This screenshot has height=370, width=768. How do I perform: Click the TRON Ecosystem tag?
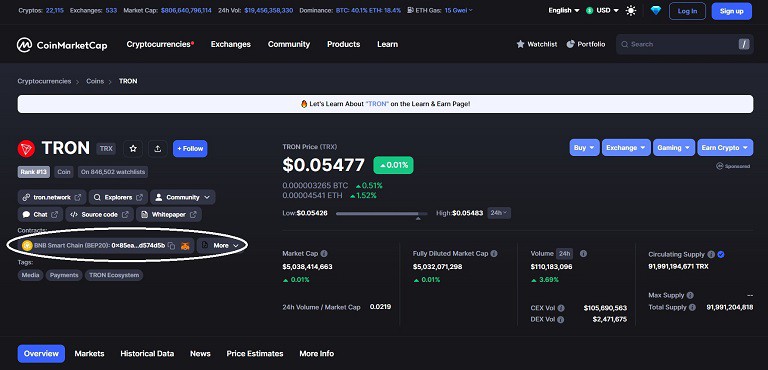(114, 275)
